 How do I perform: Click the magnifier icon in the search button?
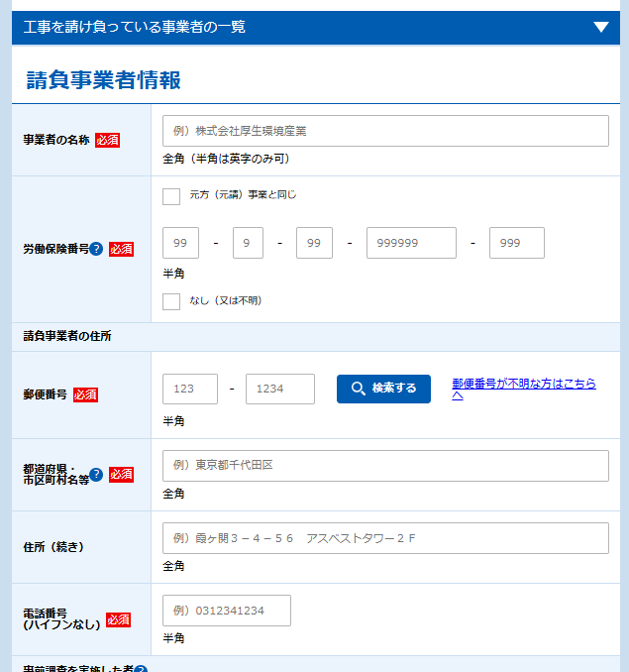click(359, 389)
